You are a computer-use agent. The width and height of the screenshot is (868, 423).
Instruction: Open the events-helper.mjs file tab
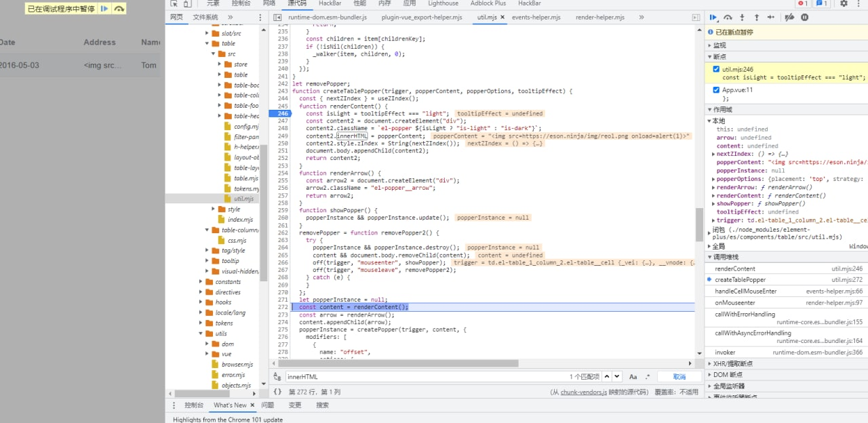(536, 17)
